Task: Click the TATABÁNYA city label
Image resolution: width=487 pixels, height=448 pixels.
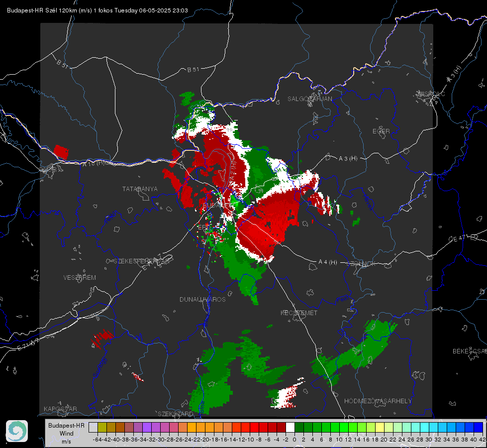Action: coord(140,189)
